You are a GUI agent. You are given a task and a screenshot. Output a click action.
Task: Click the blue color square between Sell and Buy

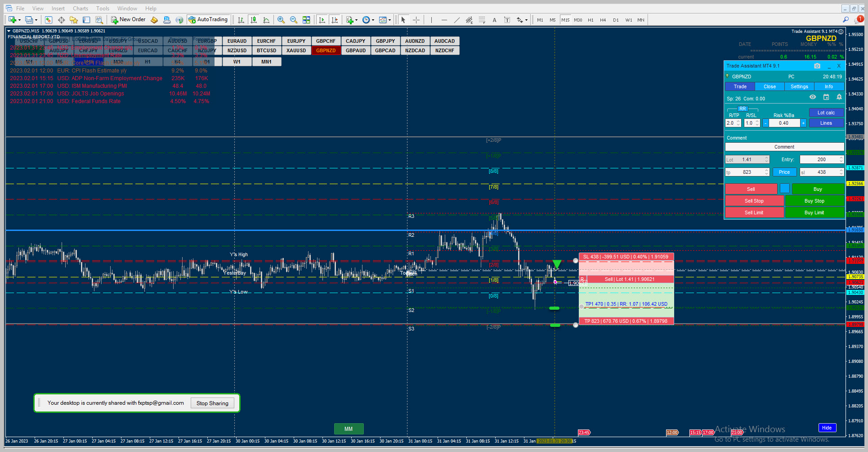[x=784, y=189]
